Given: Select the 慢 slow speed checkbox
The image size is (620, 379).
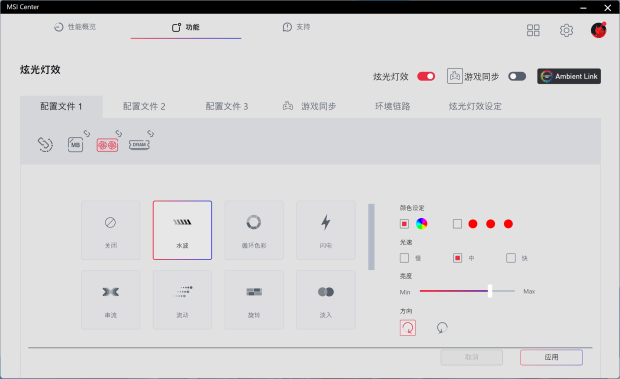Looking at the screenshot, I should [404, 258].
